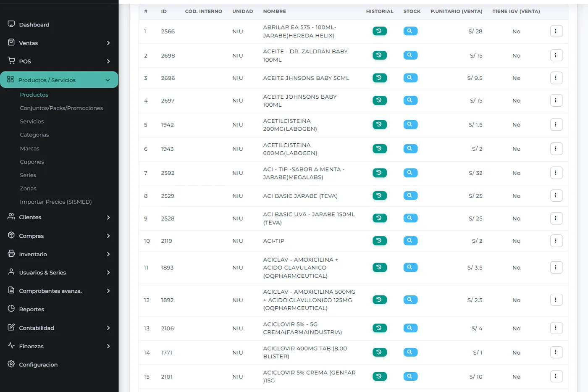
Task: Expand the POS submenu chevron
Action: click(108, 61)
